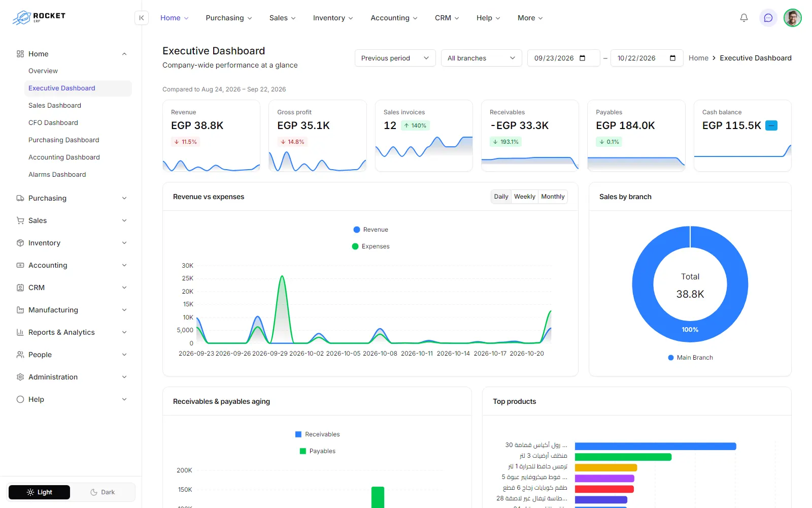This screenshot has width=812, height=508.
Task: Open the Previous period dropdown
Action: tap(395, 58)
